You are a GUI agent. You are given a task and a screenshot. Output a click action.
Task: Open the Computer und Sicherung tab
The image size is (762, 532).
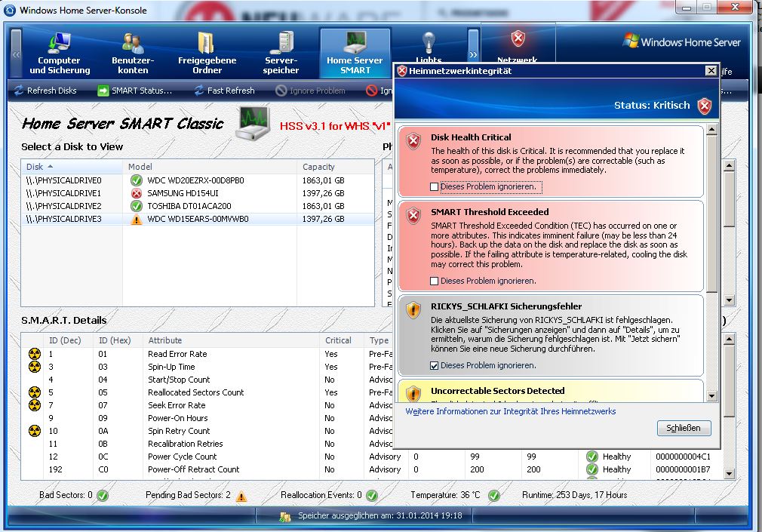coord(60,53)
